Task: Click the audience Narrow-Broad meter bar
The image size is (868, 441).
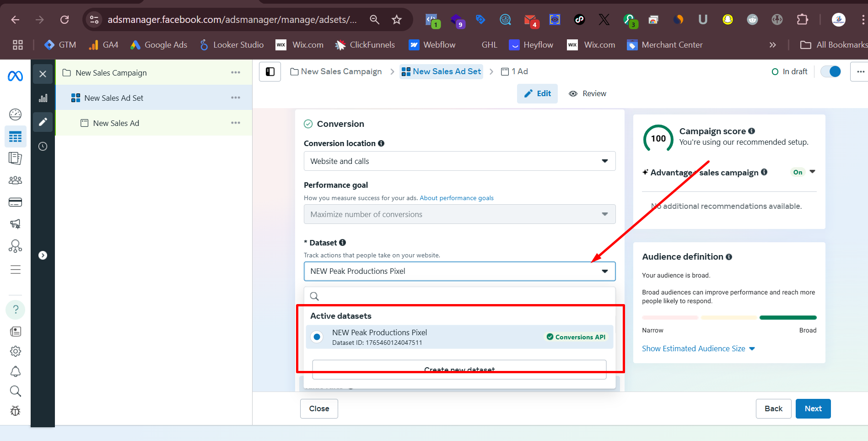Action: pyautogui.click(x=729, y=317)
